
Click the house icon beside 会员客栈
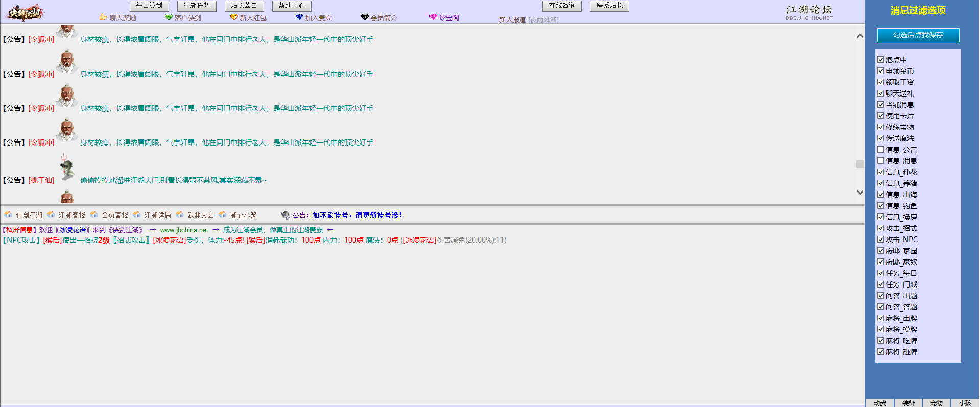pyautogui.click(x=94, y=214)
